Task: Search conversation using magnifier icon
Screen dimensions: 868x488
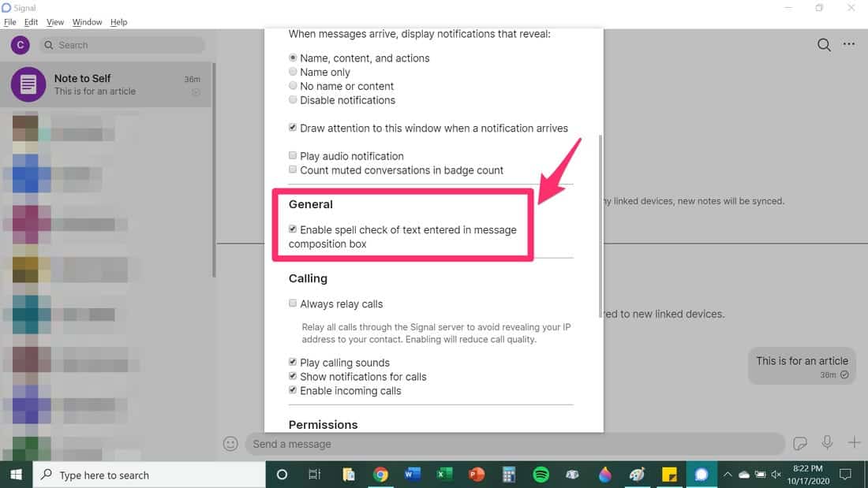Action: 824,45
